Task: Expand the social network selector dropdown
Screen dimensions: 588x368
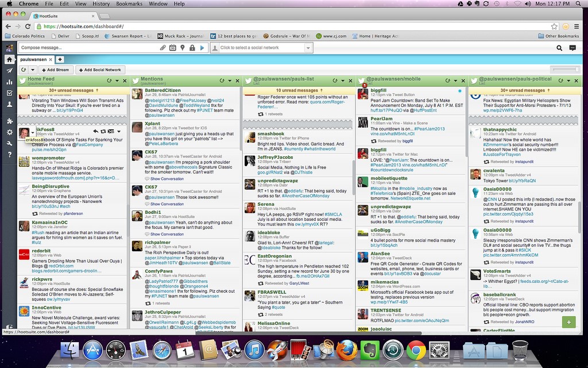Action: click(308, 48)
